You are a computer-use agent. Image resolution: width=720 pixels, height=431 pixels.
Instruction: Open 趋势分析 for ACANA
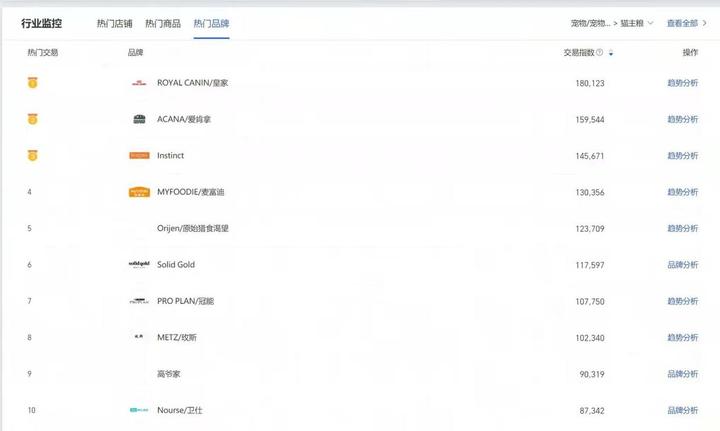pyautogui.click(x=682, y=119)
